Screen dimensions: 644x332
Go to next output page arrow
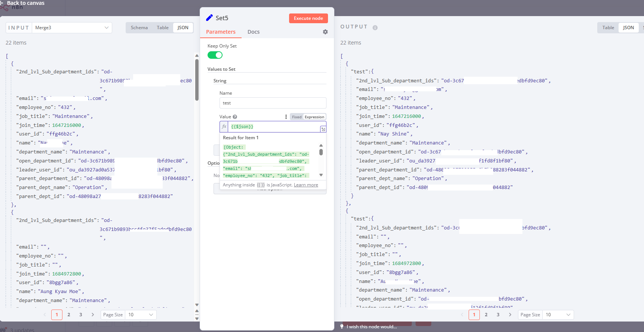[x=510, y=315]
